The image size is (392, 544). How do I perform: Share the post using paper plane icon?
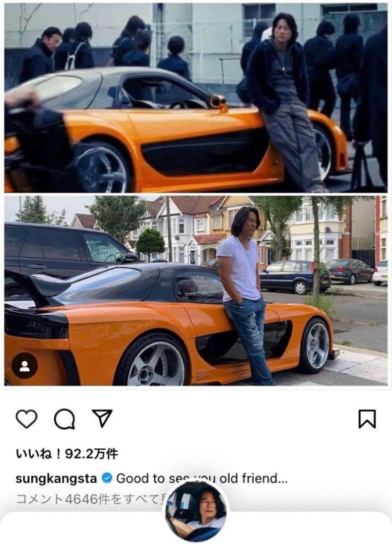[102, 418]
